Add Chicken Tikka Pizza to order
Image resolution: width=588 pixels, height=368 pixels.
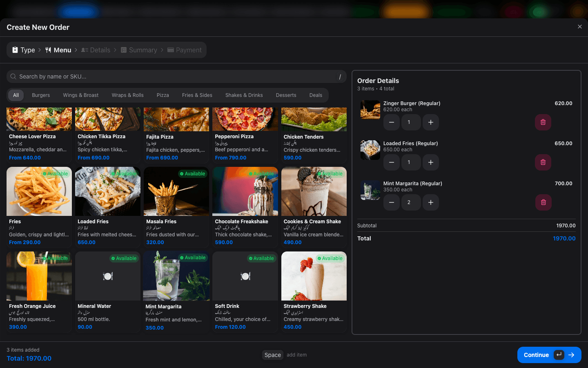coord(108,135)
